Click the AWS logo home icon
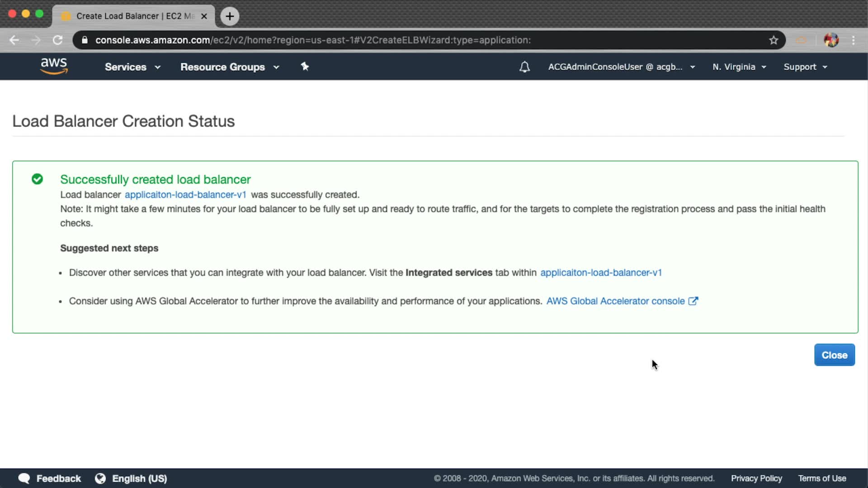 pyautogui.click(x=54, y=66)
